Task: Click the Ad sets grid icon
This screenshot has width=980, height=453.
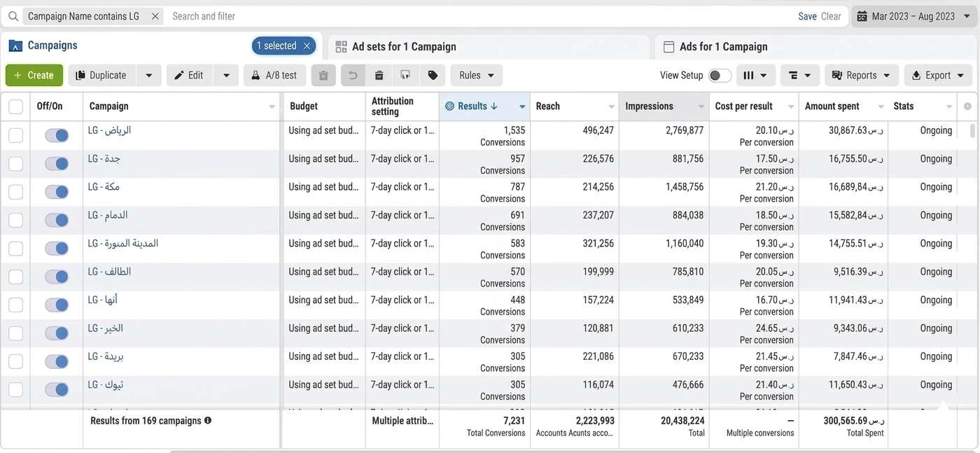Action: (342, 47)
